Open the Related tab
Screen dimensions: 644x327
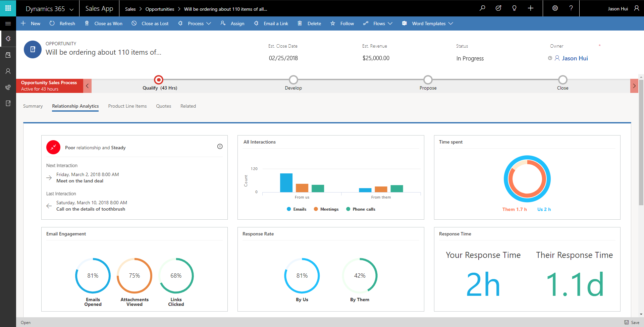tap(188, 106)
